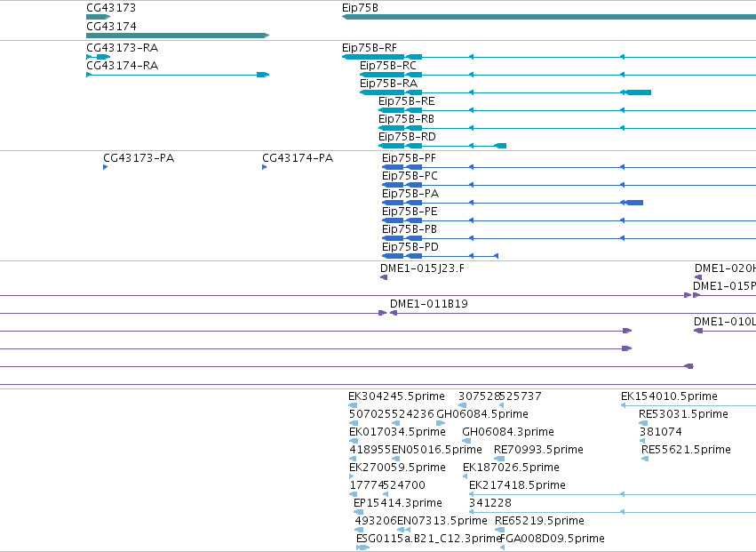
Task: Click the CG43173-PA protein label
Action: pos(139,158)
